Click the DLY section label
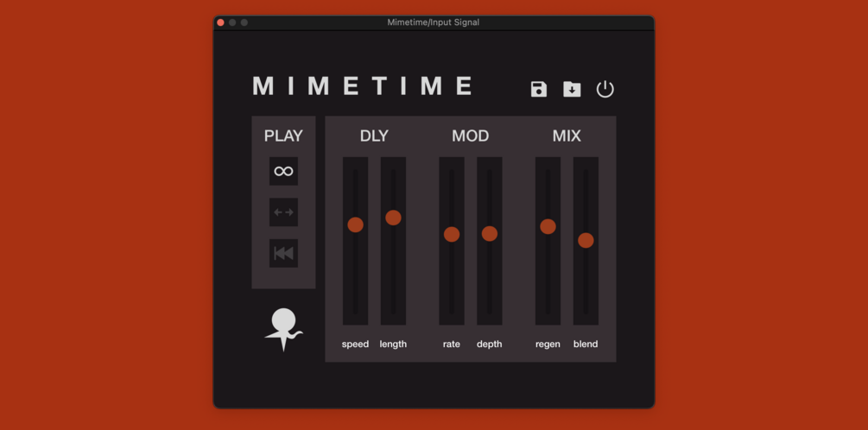The width and height of the screenshot is (868, 430). (374, 136)
